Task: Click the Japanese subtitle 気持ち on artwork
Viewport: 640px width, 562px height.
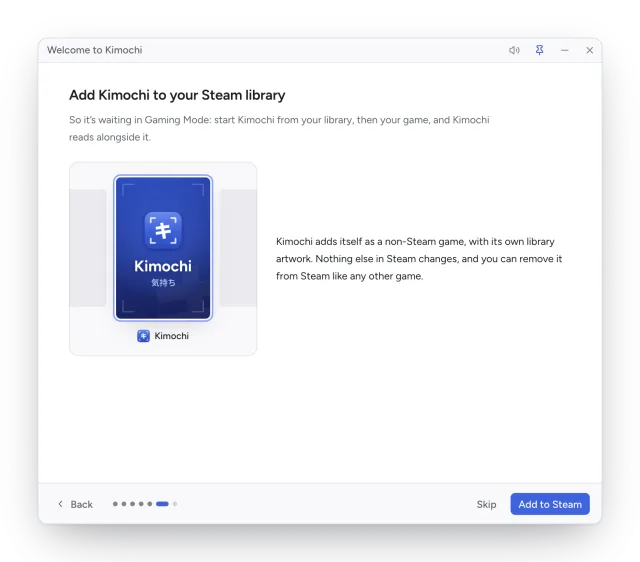Action: pyautogui.click(x=163, y=282)
